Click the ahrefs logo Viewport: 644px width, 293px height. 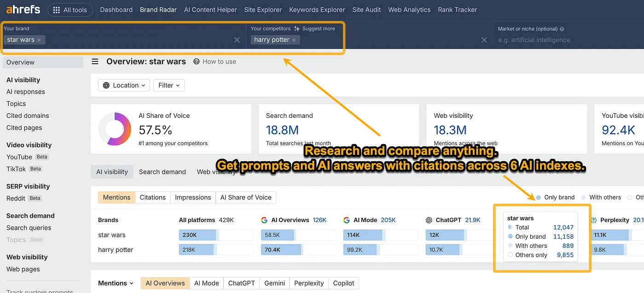point(23,9)
